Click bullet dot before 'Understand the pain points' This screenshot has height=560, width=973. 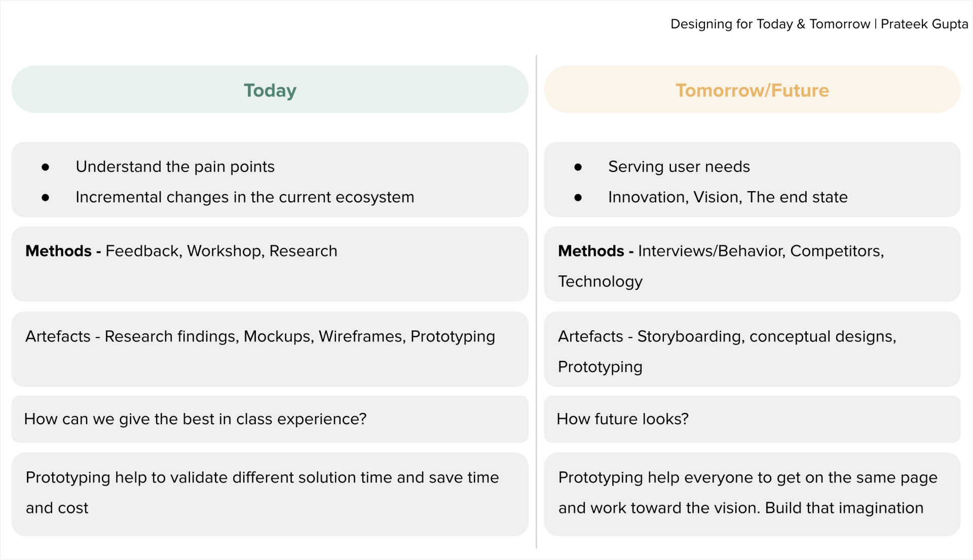coord(45,167)
